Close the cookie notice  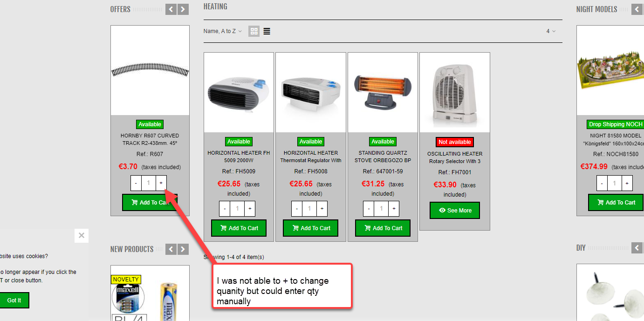[x=82, y=235]
